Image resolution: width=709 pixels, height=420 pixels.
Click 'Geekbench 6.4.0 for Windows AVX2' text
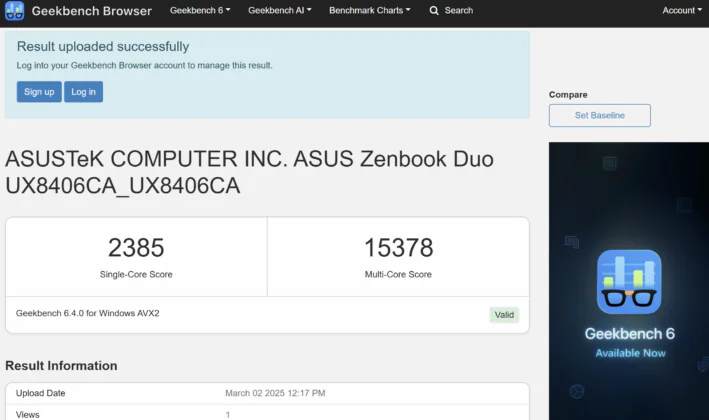point(87,313)
